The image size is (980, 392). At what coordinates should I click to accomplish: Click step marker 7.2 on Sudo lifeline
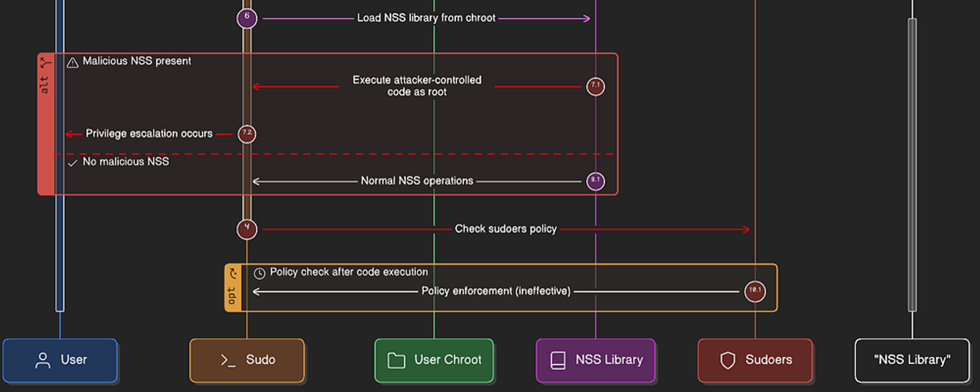247,134
